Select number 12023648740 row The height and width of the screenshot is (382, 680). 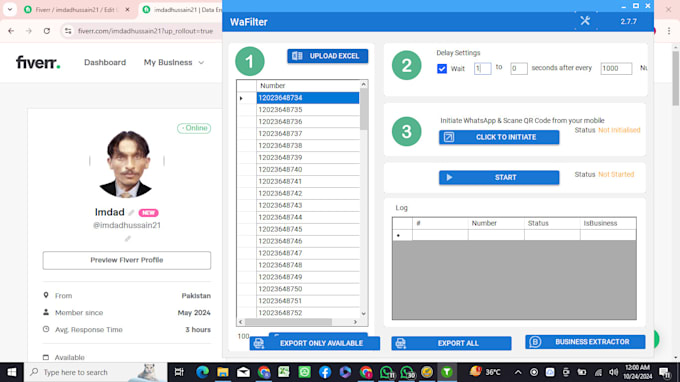pyautogui.click(x=307, y=170)
